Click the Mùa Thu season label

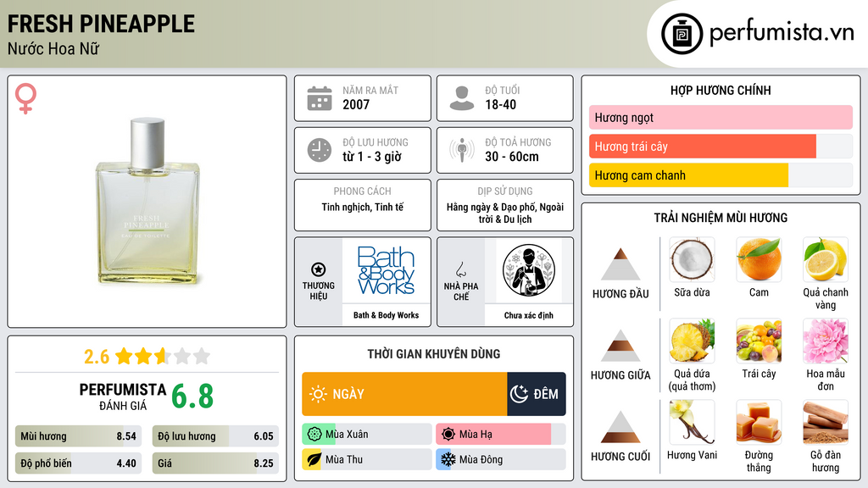344,459
